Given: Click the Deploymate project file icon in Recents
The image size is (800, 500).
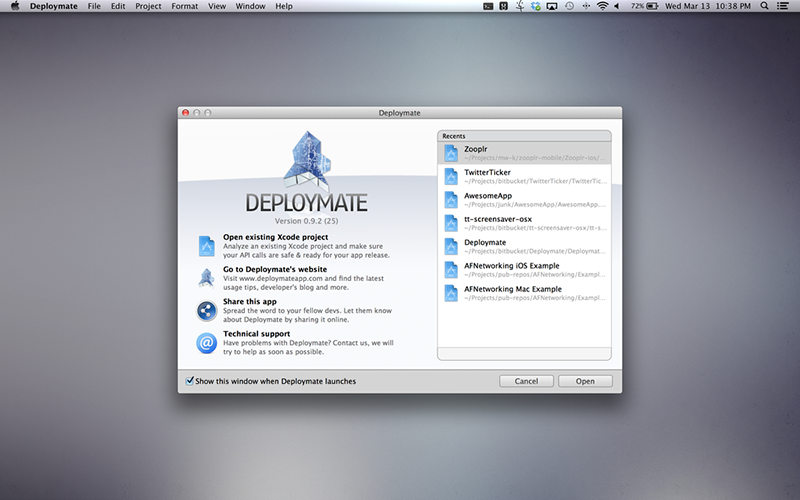Looking at the screenshot, I should pos(451,246).
